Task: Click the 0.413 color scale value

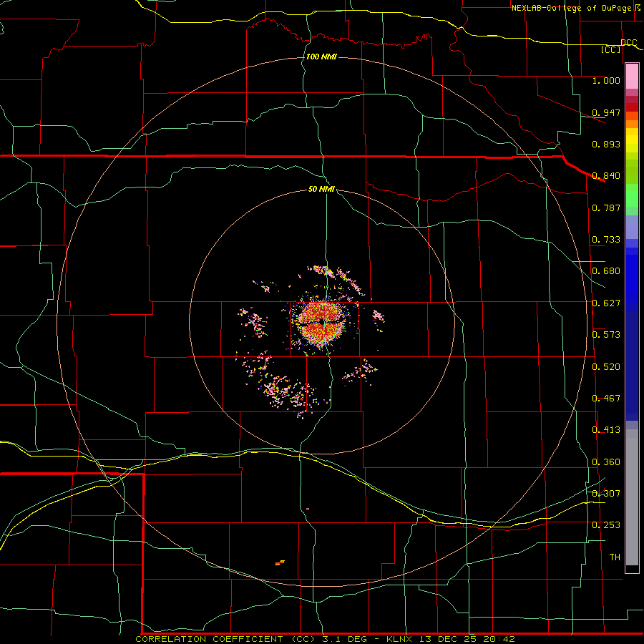Action: 606,430
